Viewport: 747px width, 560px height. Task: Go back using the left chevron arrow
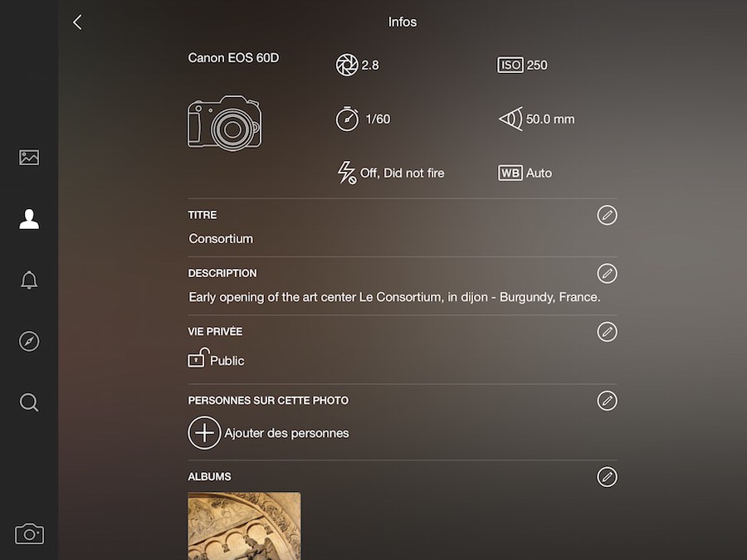(77, 22)
